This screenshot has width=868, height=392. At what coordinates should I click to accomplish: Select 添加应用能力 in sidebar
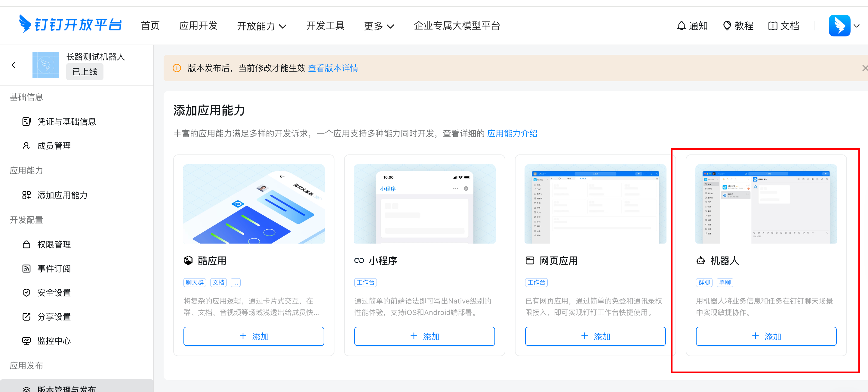click(x=62, y=195)
